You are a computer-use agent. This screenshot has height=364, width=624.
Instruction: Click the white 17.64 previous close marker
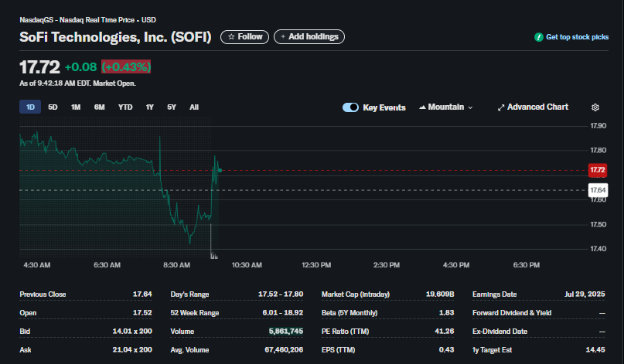[598, 190]
